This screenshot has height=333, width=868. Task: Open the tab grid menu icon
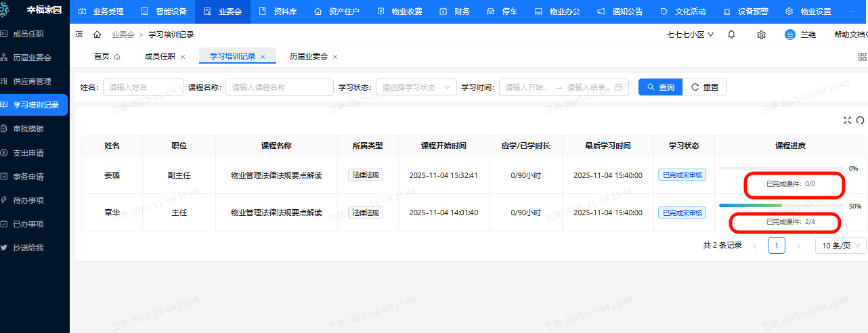(x=862, y=57)
